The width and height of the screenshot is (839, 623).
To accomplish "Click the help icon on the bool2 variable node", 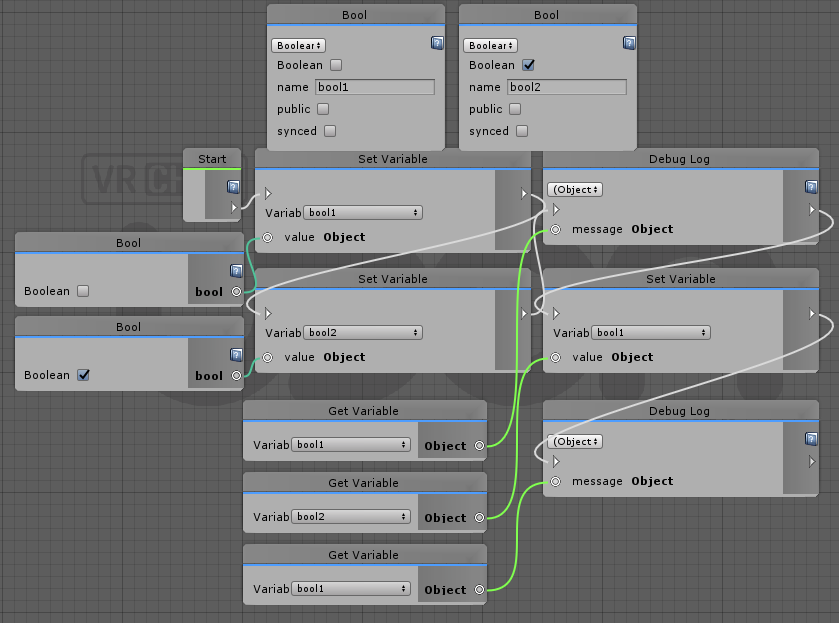I will [629, 43].
